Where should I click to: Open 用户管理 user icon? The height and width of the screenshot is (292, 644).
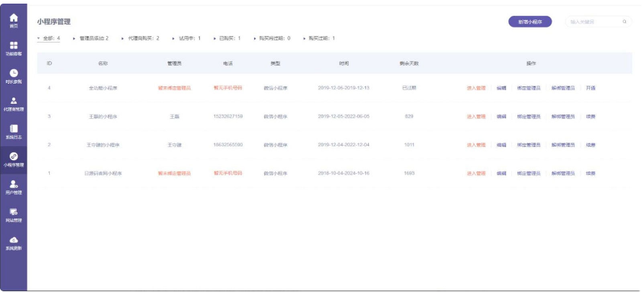(x=14, y=187)
